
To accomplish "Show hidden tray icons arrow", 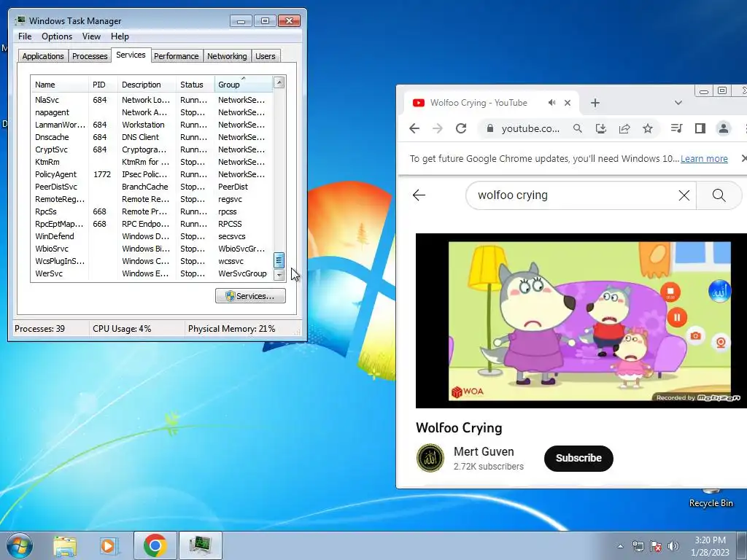I will (x=620, y=546).
